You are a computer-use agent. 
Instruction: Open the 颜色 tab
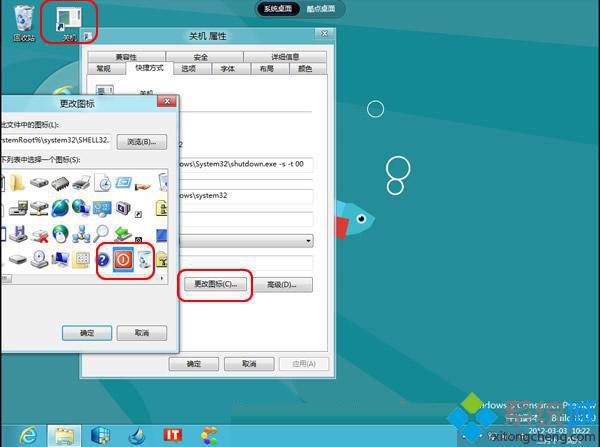tap(307, 69)
